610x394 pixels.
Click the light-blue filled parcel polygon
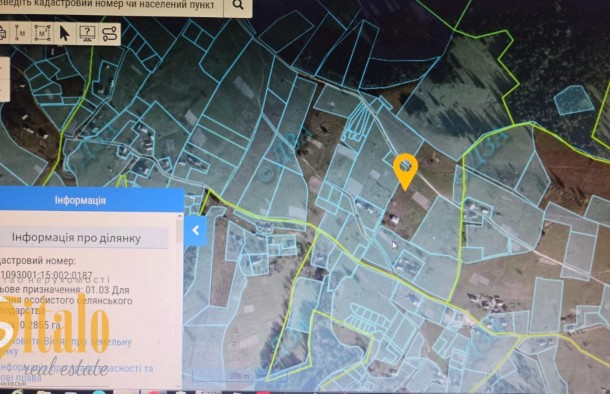click(x=574, y=100)
